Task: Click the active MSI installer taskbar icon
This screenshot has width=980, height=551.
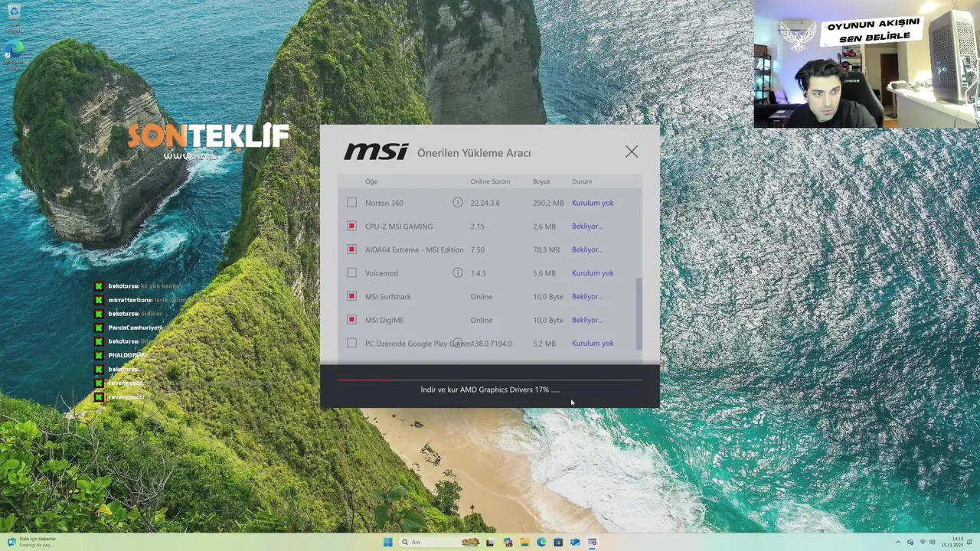Action: click(x=592, y=542)
